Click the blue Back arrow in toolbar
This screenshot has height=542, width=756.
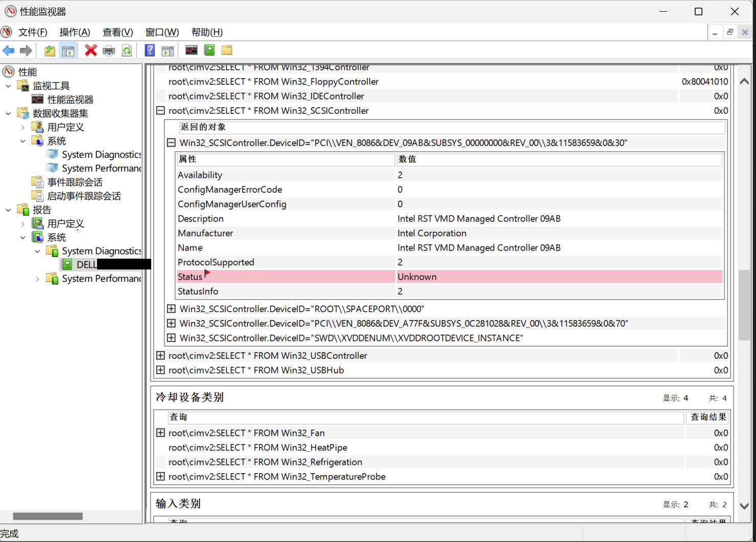click(9, 51)
